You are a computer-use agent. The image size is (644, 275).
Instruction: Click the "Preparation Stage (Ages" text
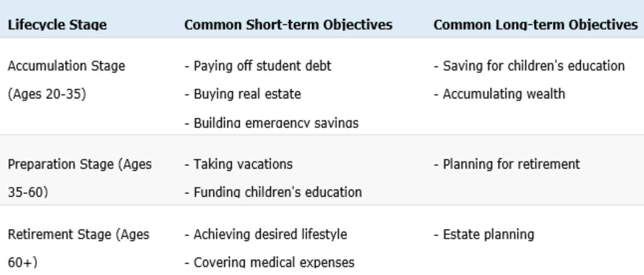point(80,164)
